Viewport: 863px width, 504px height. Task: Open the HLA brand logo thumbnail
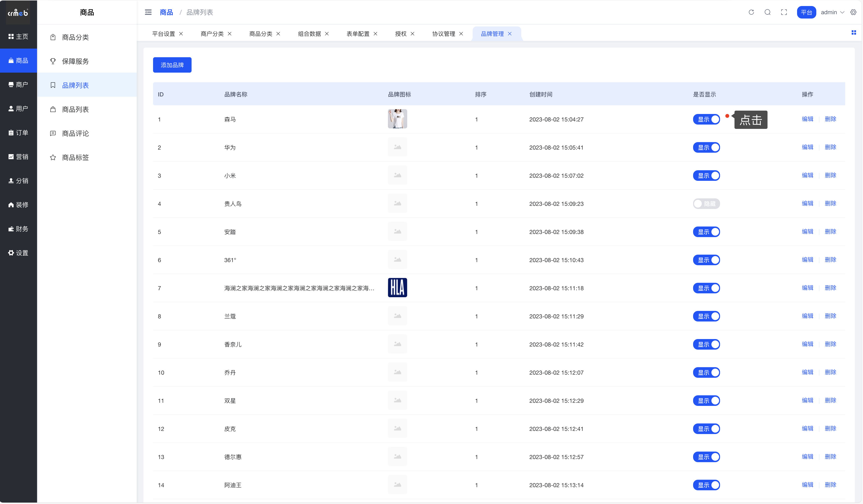coord(397,288)
